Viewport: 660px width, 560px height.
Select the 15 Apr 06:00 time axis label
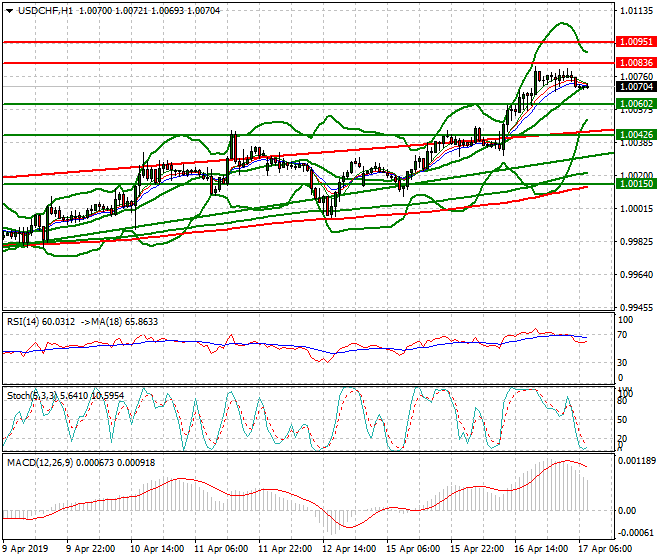point(413,549)
